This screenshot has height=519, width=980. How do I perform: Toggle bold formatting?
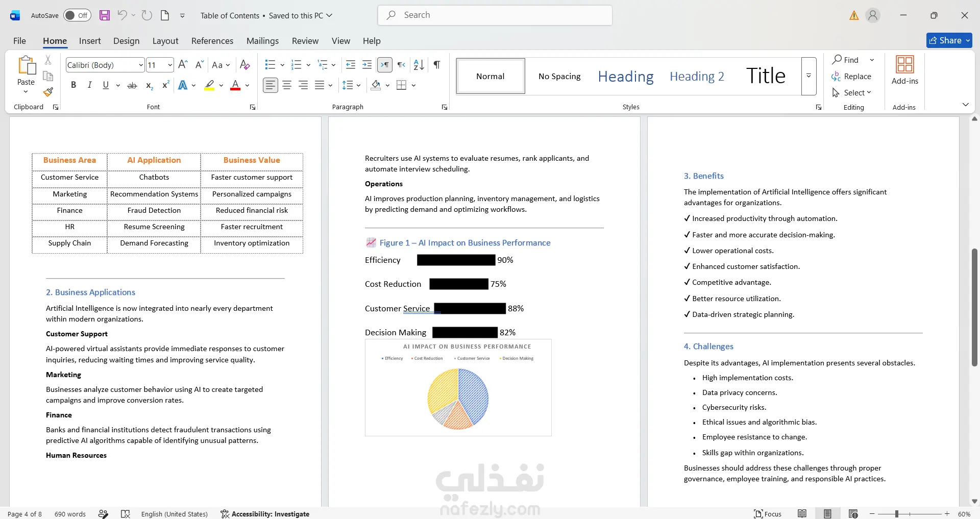click(x=73, y=85)
